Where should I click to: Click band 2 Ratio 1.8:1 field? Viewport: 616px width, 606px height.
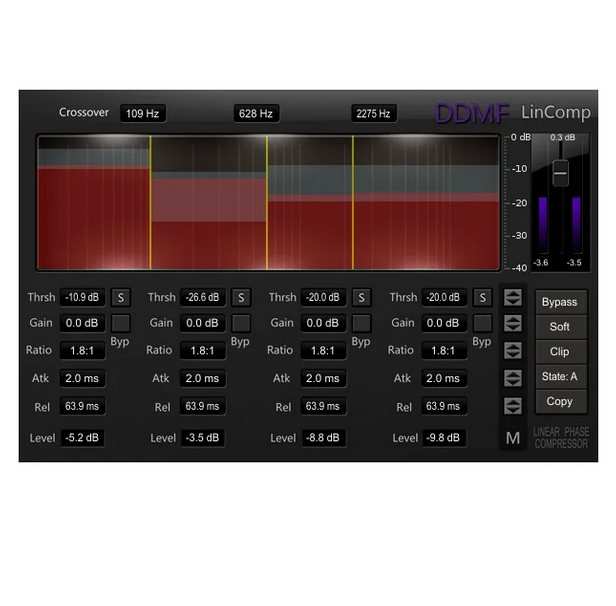coord(203,350)
